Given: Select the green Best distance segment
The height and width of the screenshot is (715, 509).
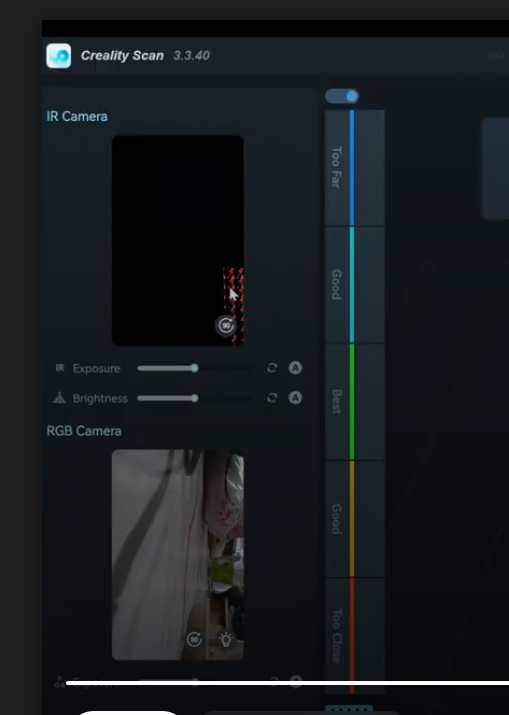Looking at the screenshot, I should (354, 402).
